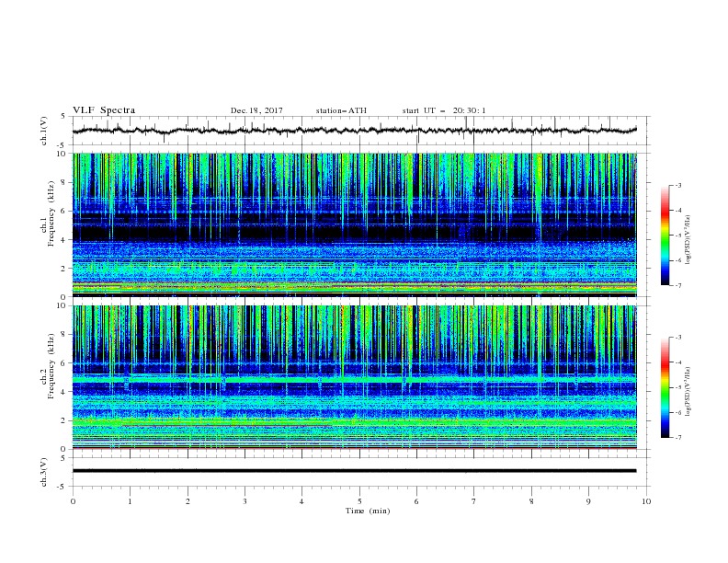
Task: Select the date text "Dec. 18, 2017"
Action: point(256,110)
